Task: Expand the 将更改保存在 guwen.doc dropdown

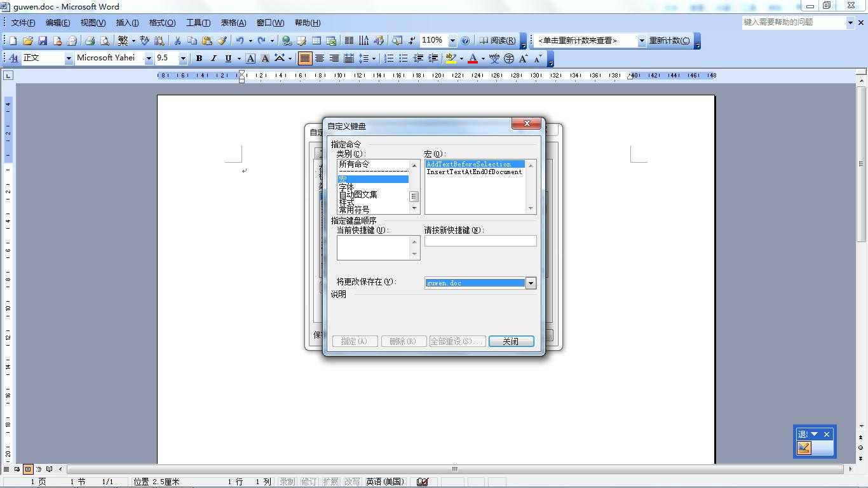Action: pos(531,283)
